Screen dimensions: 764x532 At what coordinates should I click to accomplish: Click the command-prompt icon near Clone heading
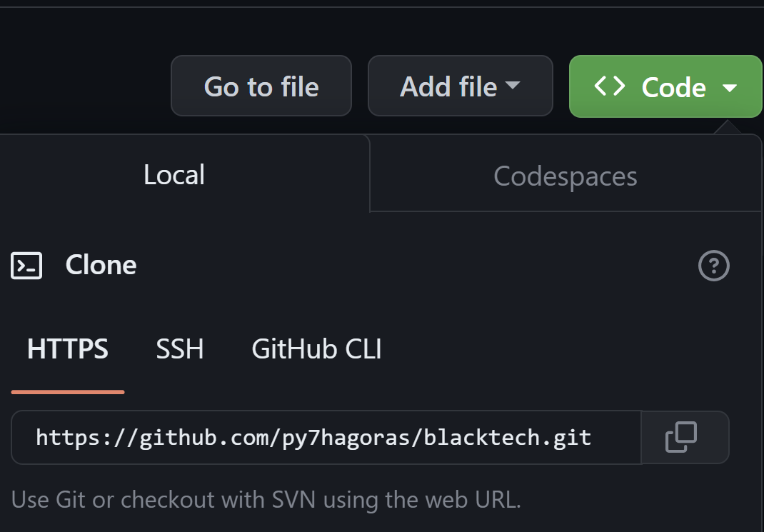[x=26, y=265]
